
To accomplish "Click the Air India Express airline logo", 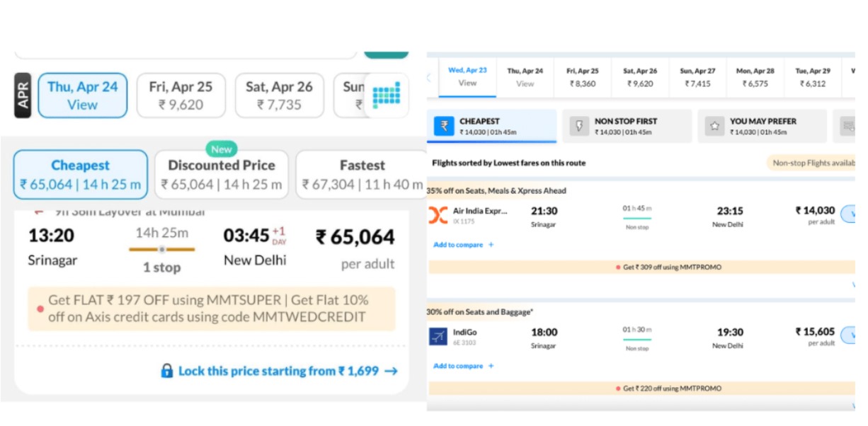I will point(439,214).
